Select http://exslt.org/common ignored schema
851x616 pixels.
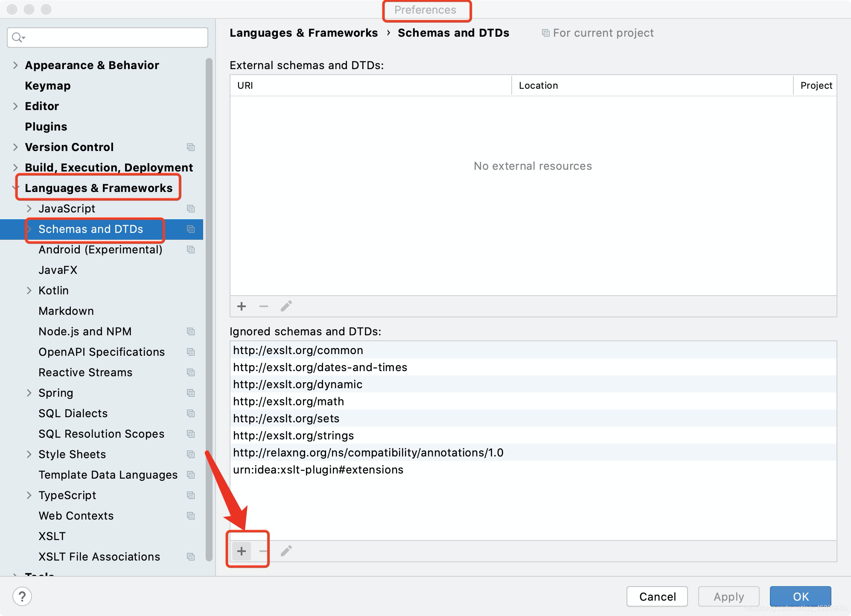[297, 349]
